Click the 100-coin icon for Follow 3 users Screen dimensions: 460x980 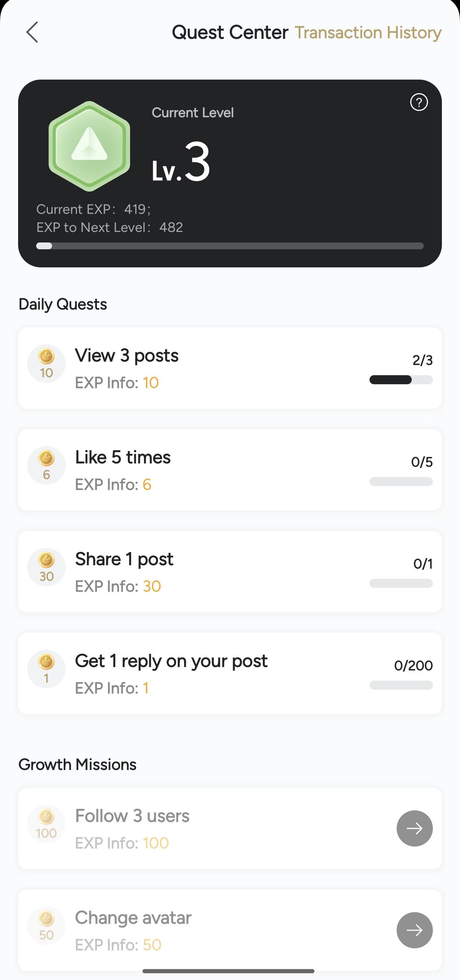[46, 824]
